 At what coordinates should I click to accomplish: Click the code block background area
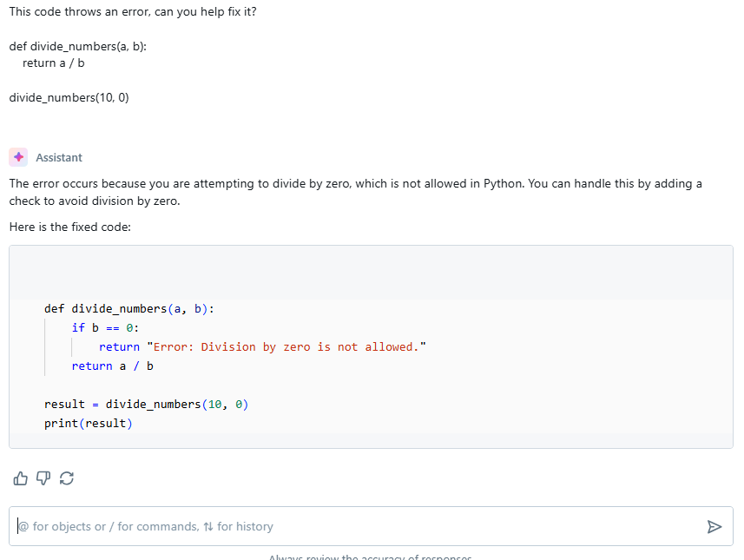pos(521,269)
